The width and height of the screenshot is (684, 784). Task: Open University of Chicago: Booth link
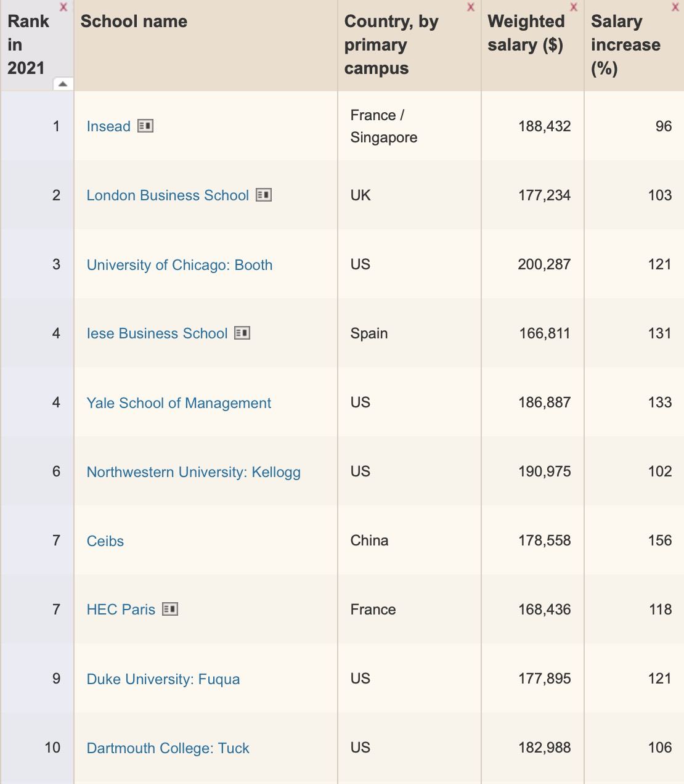(179, 265)
